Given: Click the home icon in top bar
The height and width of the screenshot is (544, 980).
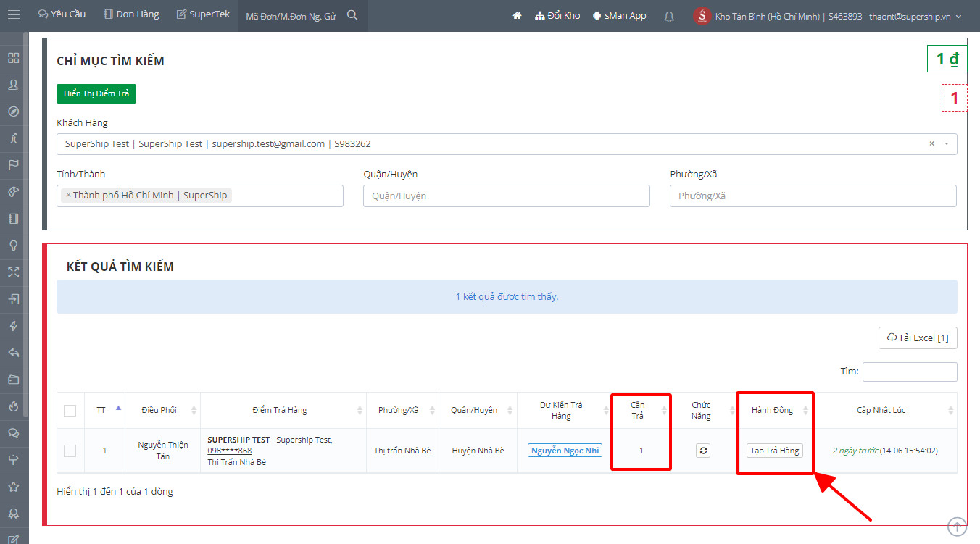Looking at the screenshot, I should tap(517, 15).
